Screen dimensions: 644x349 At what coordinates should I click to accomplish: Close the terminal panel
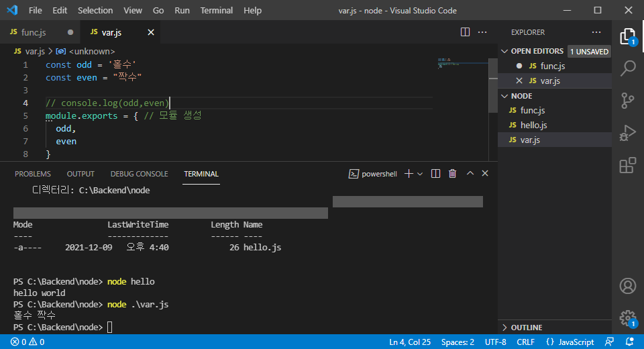[x=485, y=173]
